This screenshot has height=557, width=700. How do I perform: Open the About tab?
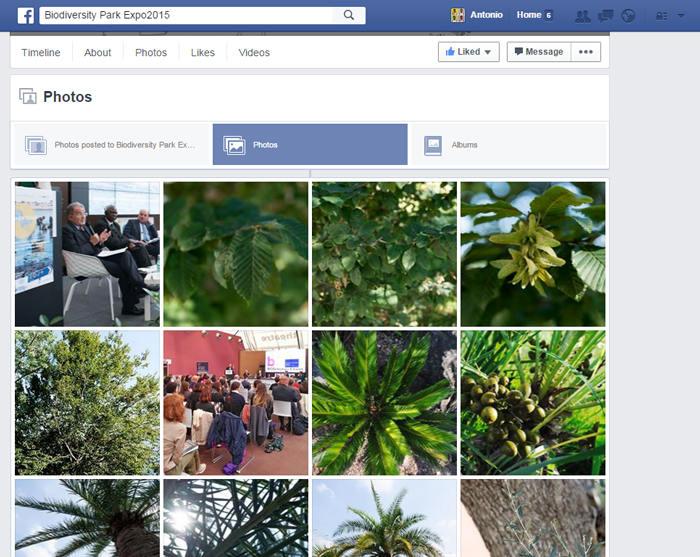97,53
